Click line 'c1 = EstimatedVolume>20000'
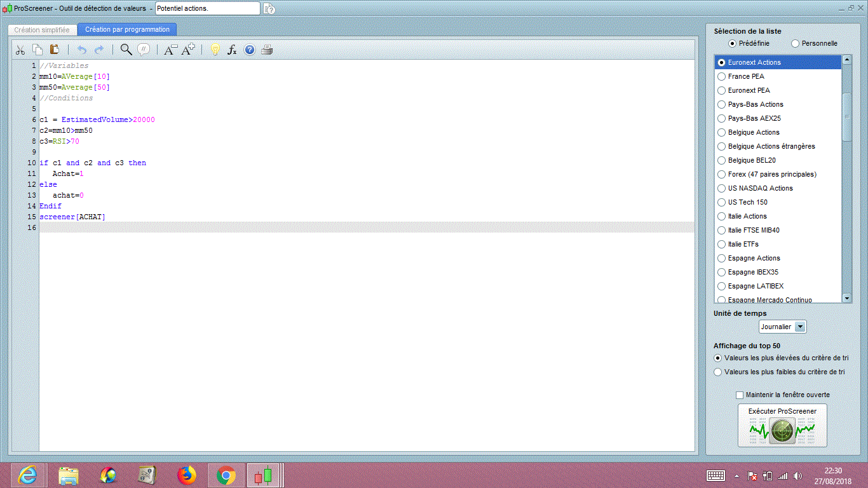This screenshot has height=488, width=868. (x=97, y=119)
